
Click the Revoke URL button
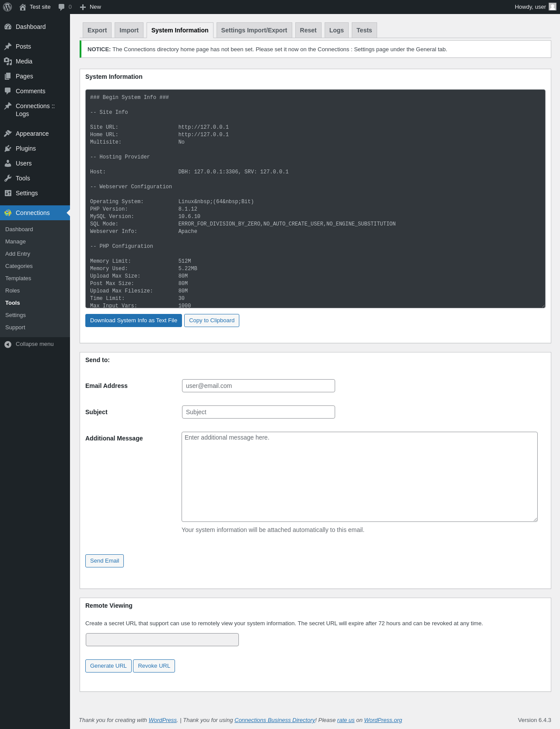(154, 666)
